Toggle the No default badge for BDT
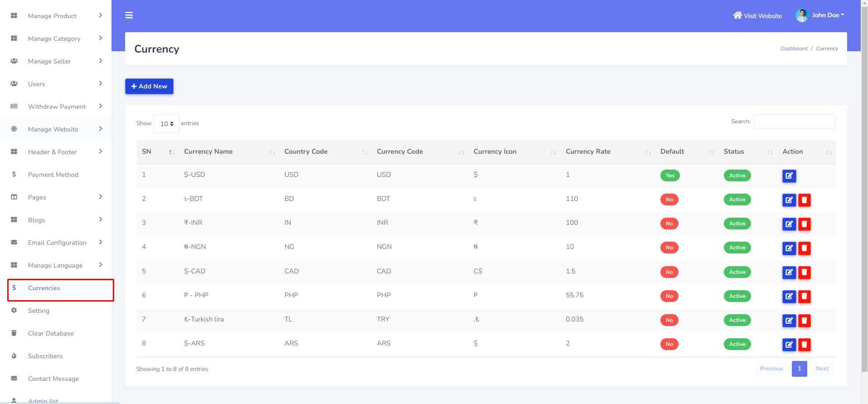The width and height of the screenshot is (868, 404). click(669, 200)
